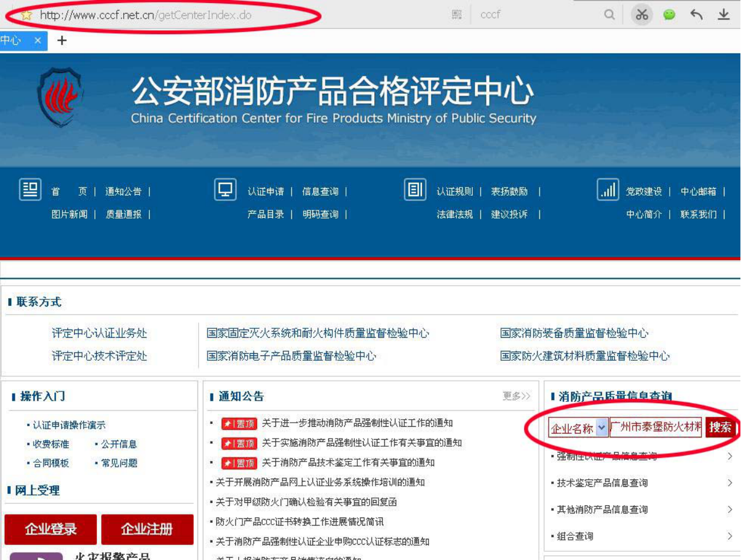The image size is (741, 560).
Task: Click the browser undo back-arrow icon
Action: 696,15
